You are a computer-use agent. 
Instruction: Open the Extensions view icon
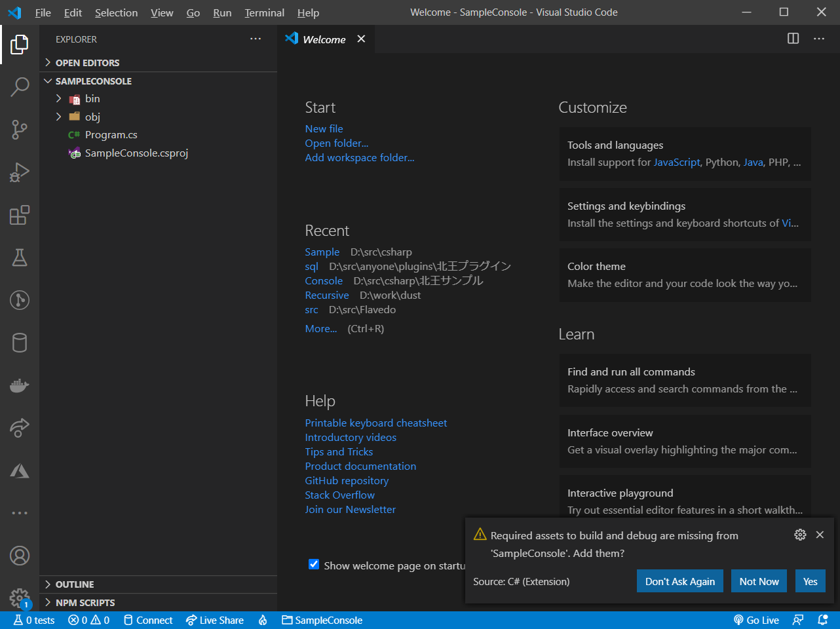click(x=20, y=215)
